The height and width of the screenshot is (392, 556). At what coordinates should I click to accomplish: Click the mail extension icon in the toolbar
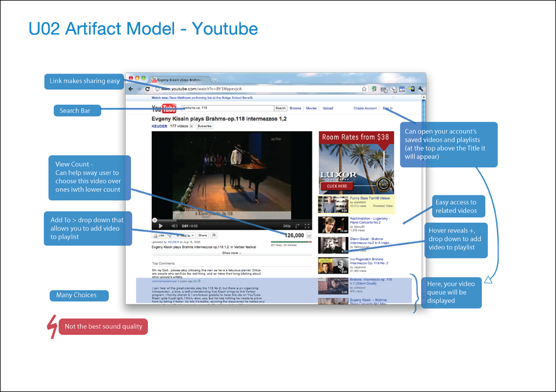coord(384,90)
